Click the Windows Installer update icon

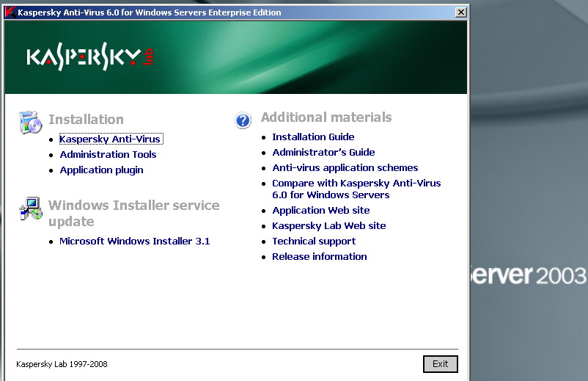pyautogui.click(x=31, y=209)
